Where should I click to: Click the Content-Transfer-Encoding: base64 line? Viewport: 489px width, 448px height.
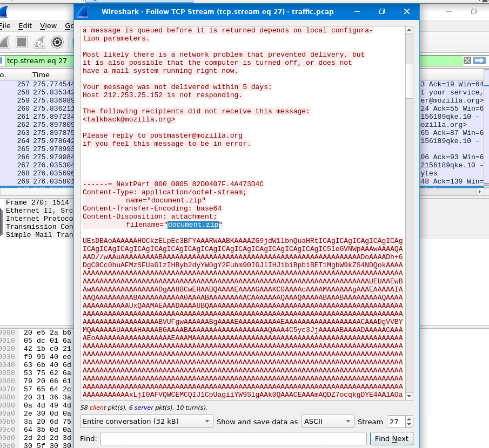pos(152,208)
